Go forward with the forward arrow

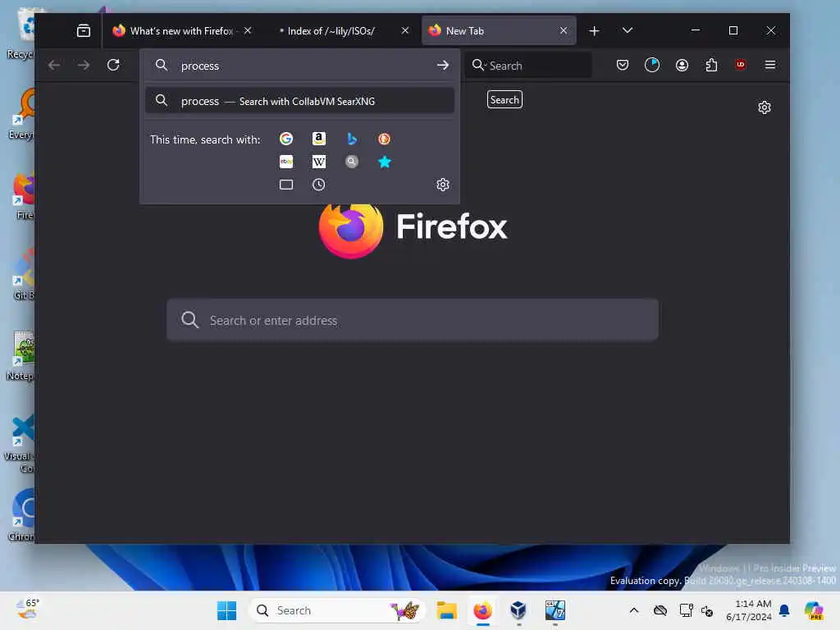click(x=84, y=66)
